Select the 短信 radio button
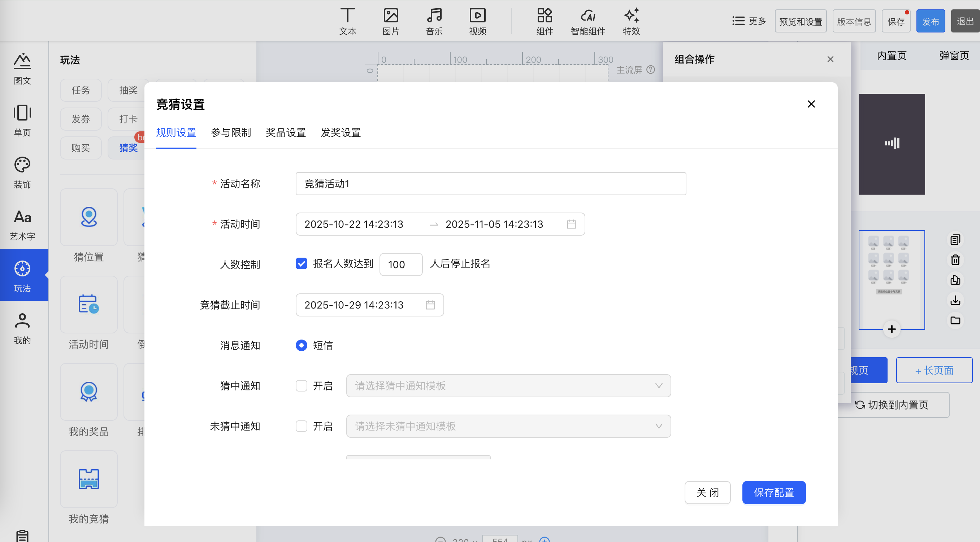 [x=301, y=345]
